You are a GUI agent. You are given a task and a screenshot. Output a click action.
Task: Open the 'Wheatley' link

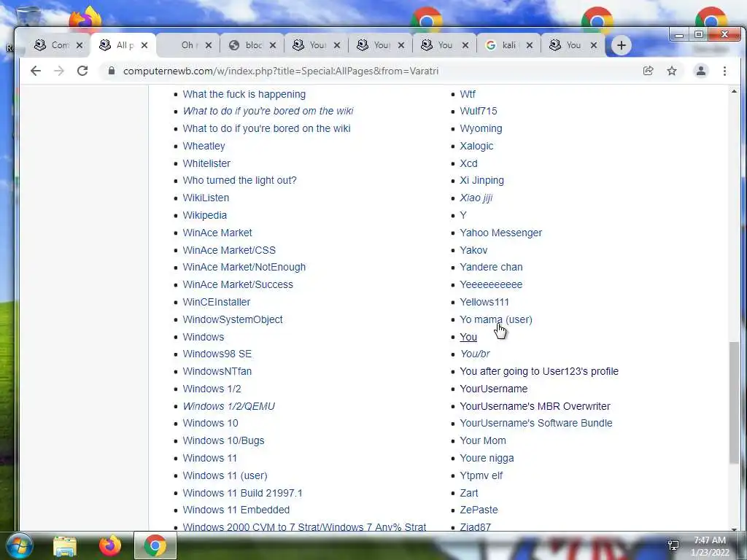[x=204, y=146]
